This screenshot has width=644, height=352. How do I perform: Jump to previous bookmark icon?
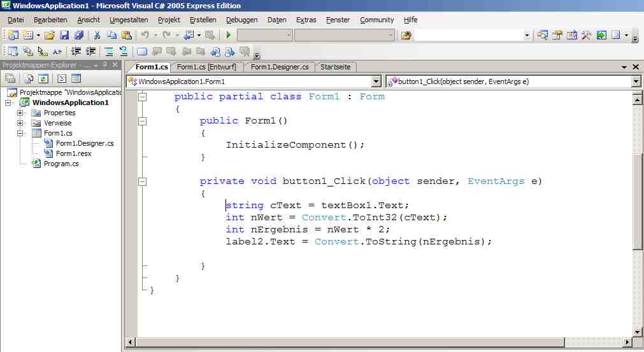(157, 52)
